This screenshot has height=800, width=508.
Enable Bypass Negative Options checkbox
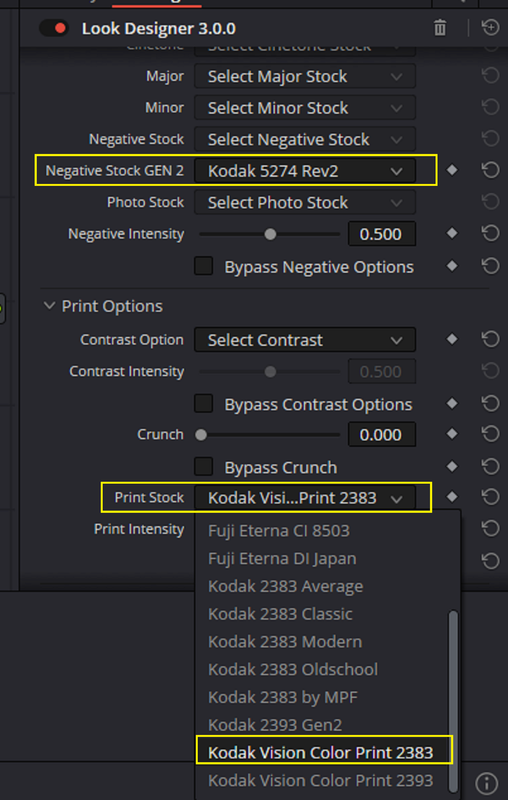[204, 266]
